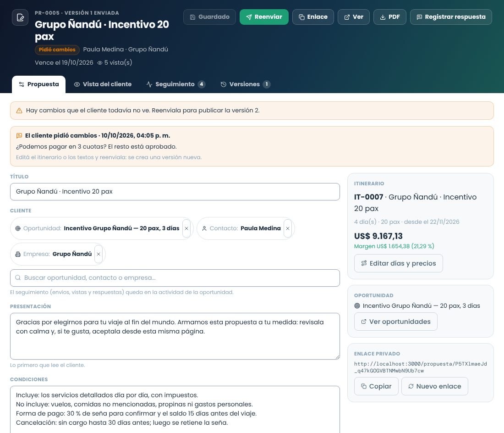Click the target icon in the Oportunidad card

pos(357,306)
